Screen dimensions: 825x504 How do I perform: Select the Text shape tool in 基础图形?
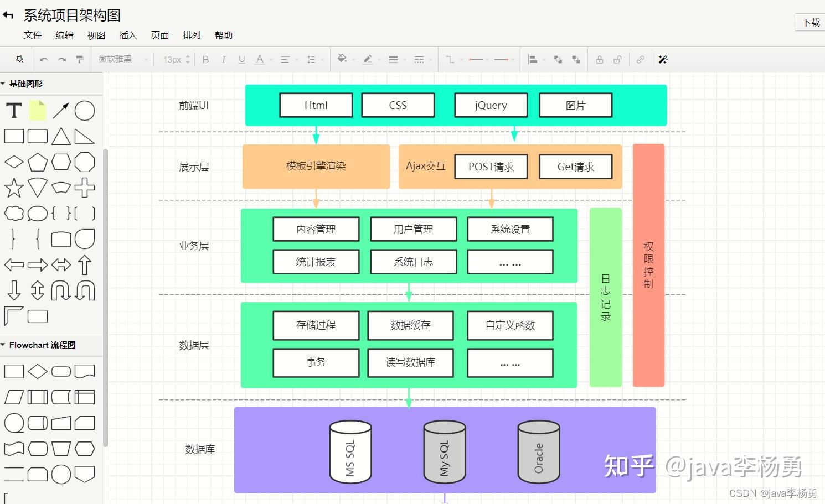[x=13, y=111]
